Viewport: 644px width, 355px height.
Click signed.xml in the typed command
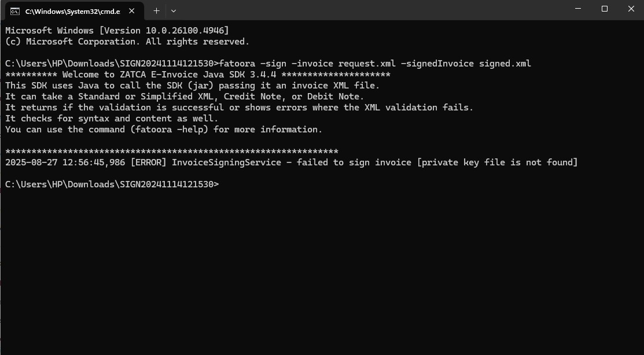coord(505,64)
